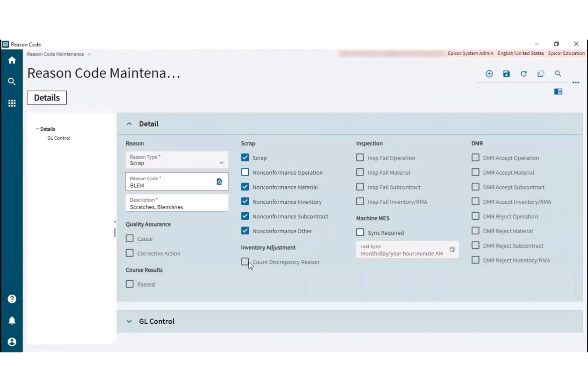Search for a Reason Code using the field's magnifier
The width and height of the screenshot is (588, 392).
point(219,182)
